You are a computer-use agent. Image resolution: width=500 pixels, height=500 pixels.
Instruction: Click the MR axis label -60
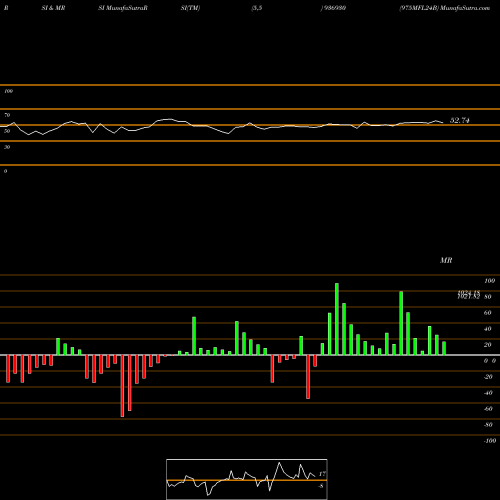coord(488,409)
